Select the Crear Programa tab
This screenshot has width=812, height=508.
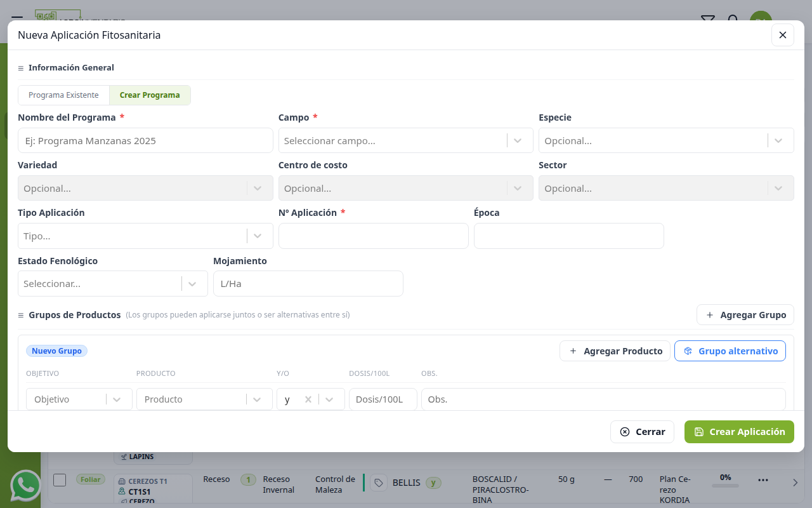coord(150,95)
